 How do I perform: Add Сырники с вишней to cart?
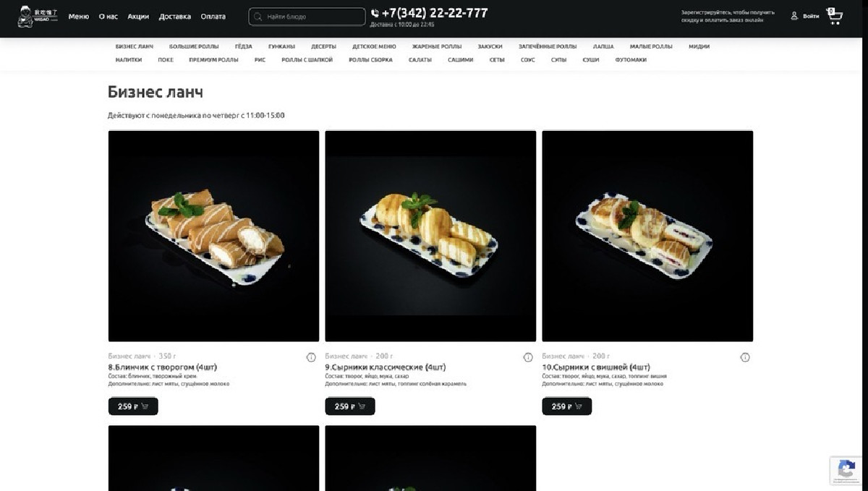click(567, 406)
